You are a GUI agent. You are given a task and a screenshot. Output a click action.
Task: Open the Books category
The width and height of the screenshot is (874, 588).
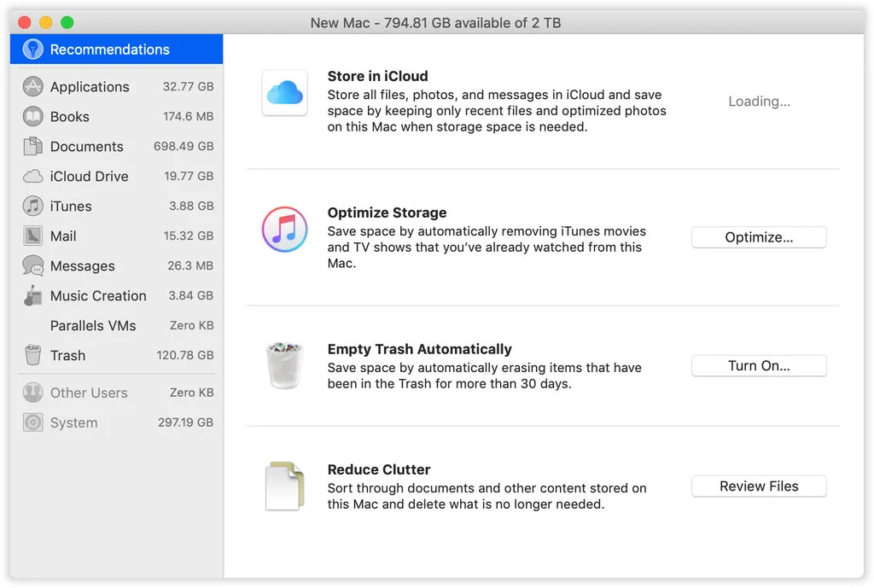[x=116, y=116]
